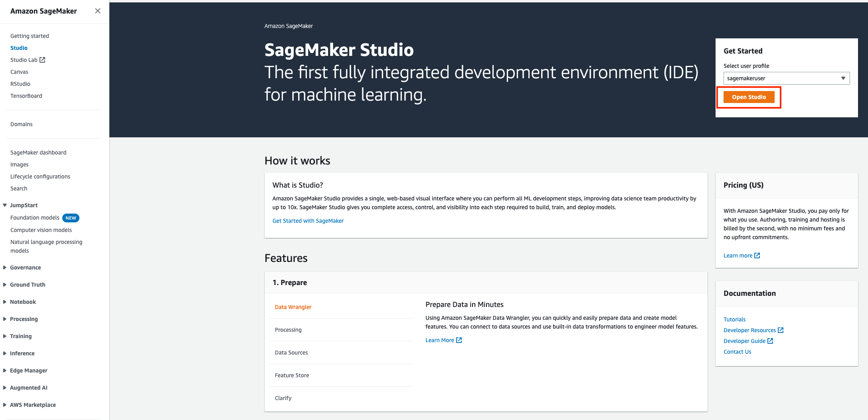The image size is (868, 420).
Task: Expand the Inference section arrow
Action: click(5, 353)
